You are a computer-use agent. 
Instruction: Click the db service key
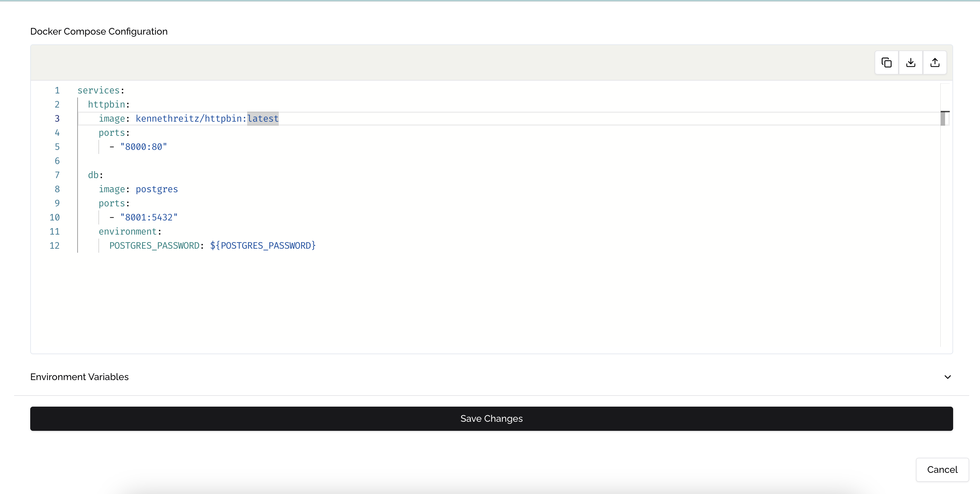coord(93,175)
